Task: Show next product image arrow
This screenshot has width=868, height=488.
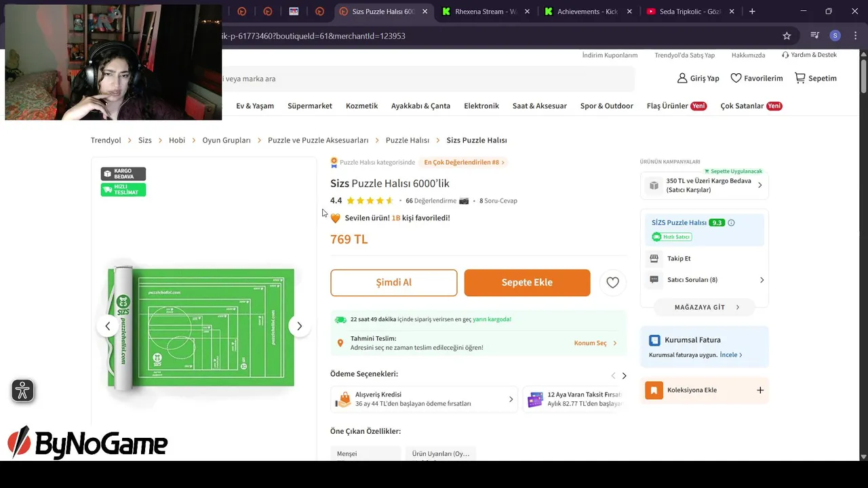Action: click(299, 326)
